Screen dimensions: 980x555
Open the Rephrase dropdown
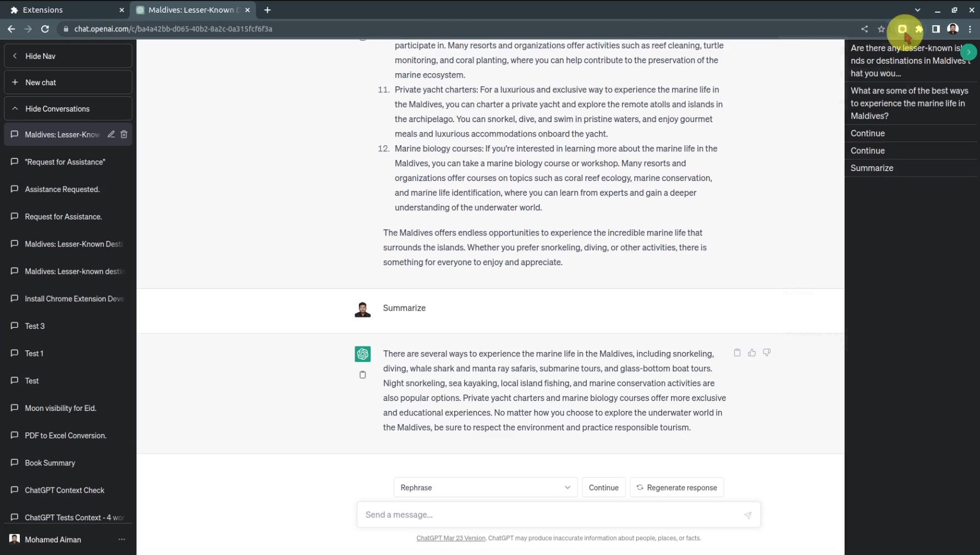[486, 487]
